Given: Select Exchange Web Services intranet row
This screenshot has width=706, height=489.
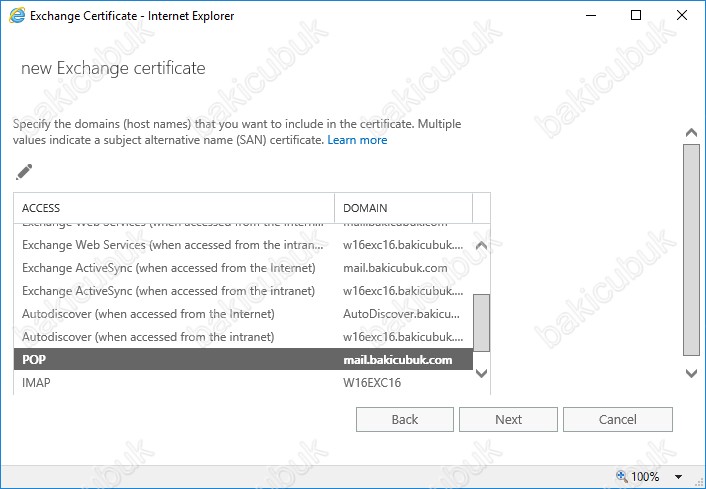Looking at the screenshot, I should pyautogui.click(x=243, y=244).
